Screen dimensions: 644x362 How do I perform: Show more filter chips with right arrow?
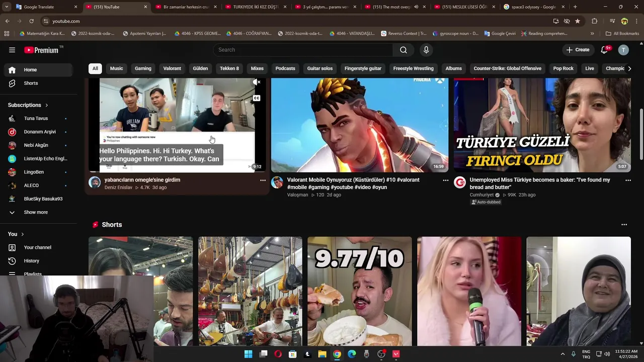click(x=629, y=68)
